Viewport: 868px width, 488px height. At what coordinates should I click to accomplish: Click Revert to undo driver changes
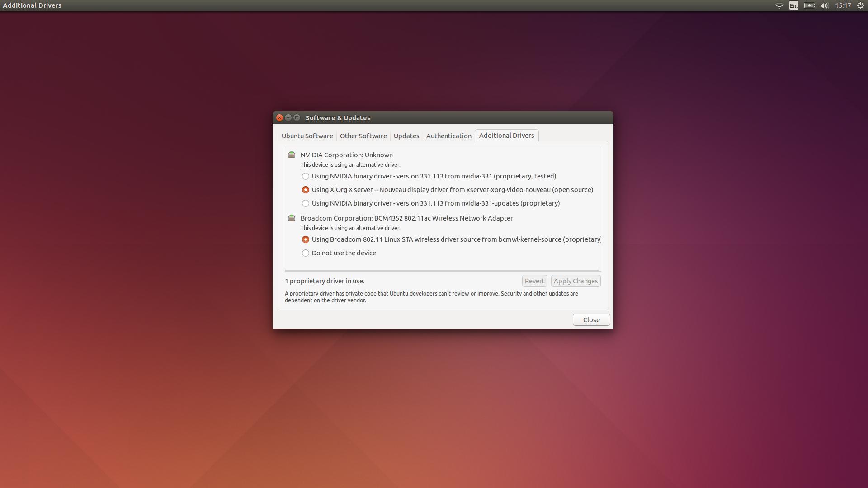coord(533,280)
